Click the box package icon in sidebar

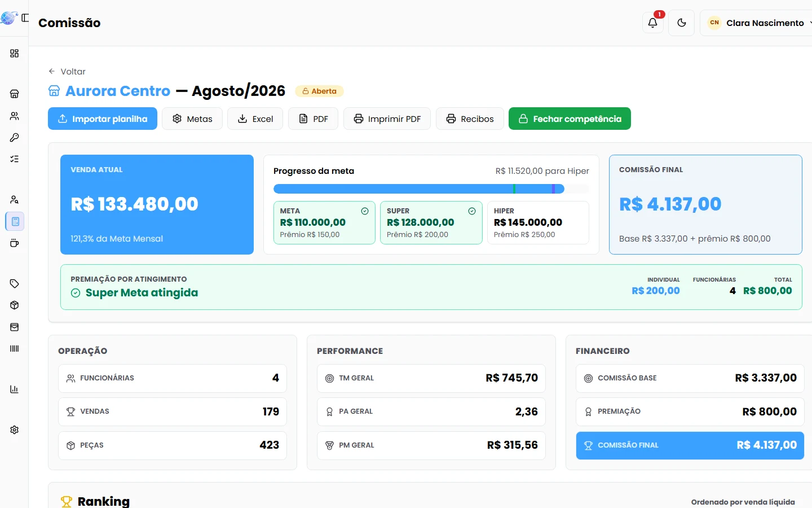15,305
